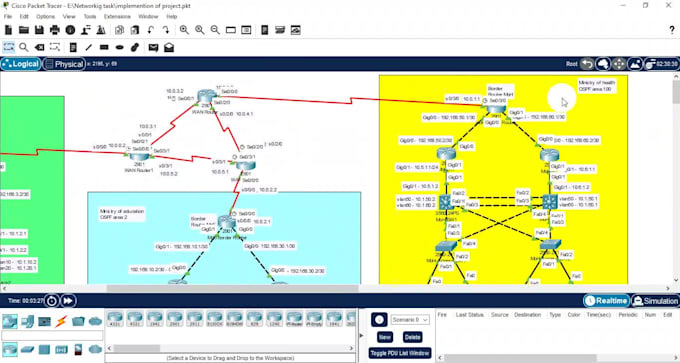This screenshot has width=680, height=363.
Task: Click the Back navigation button near Root
Action: [587, 64]
